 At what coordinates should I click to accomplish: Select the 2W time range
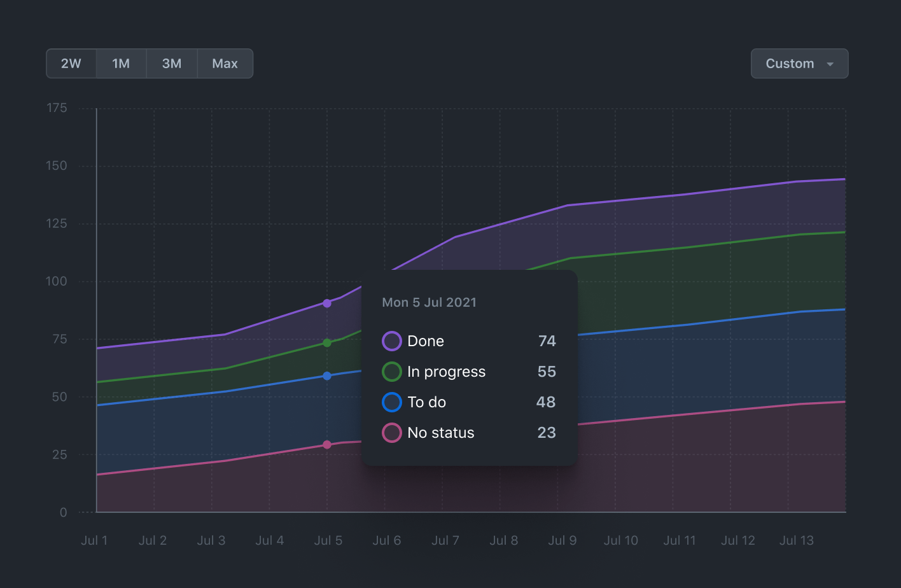(x=71, y=64)
